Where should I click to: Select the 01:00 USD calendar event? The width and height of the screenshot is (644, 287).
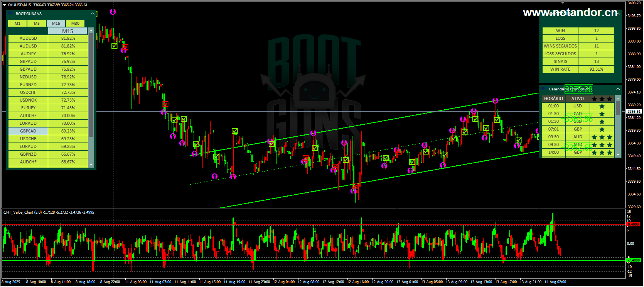click(578, 106)
